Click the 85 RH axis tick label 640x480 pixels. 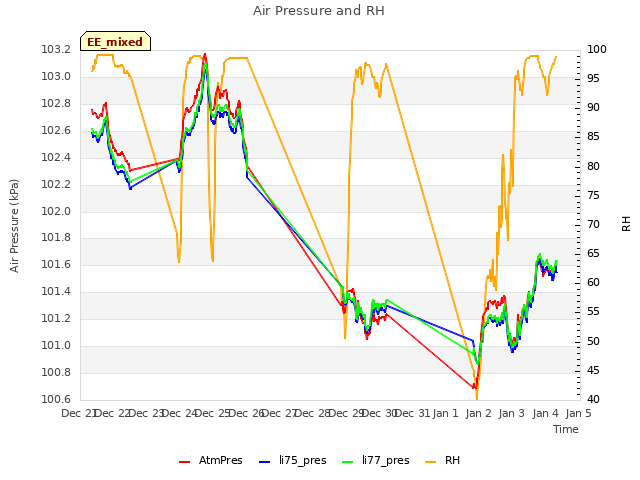point(593,137)
